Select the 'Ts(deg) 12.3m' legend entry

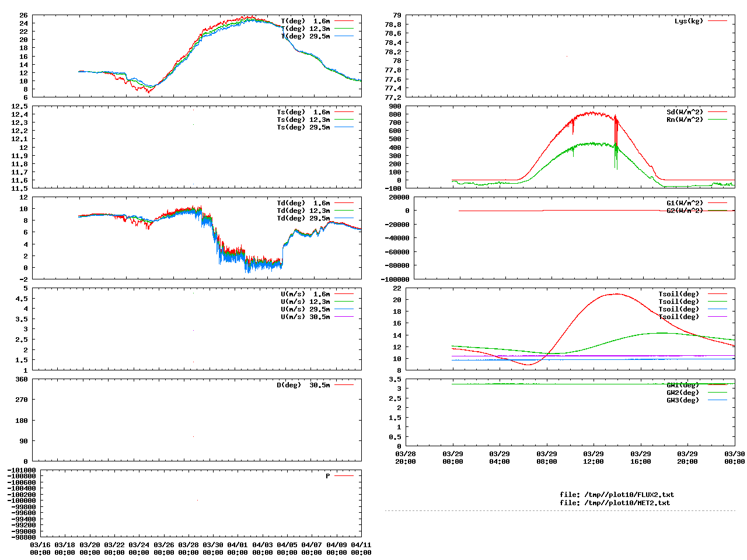click(303, 120)
